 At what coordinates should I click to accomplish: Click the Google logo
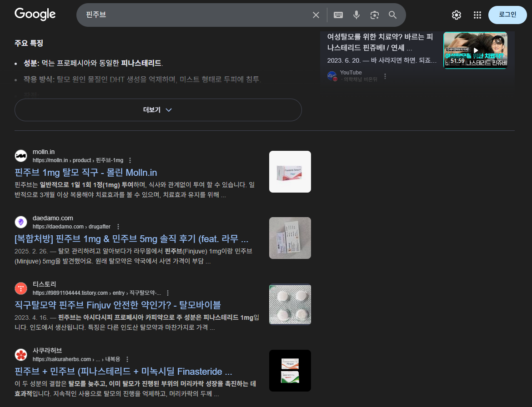click(x=35, y=14)
